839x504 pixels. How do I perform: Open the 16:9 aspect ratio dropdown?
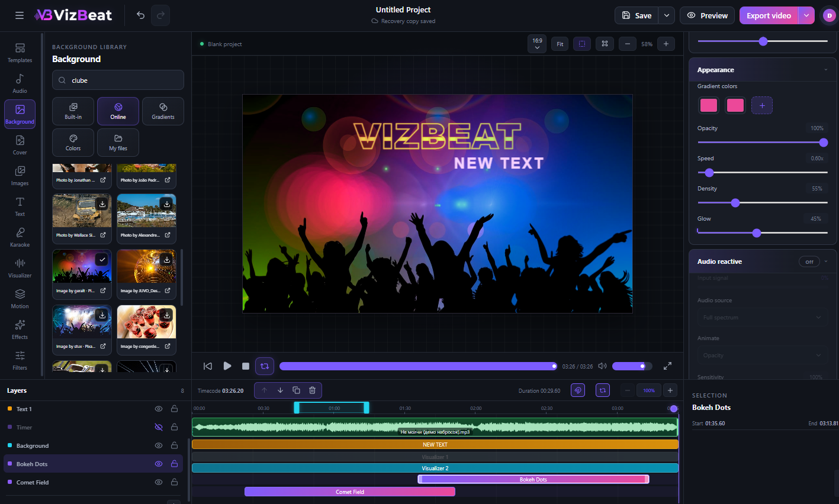[x=537, y=44]
